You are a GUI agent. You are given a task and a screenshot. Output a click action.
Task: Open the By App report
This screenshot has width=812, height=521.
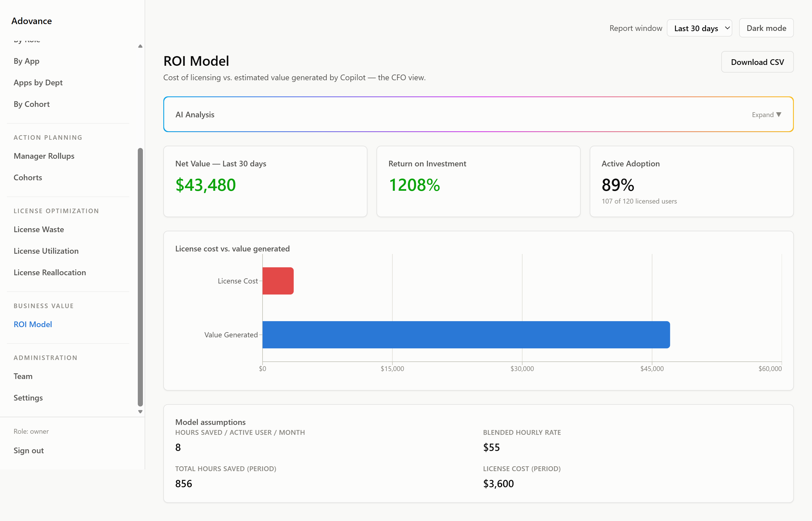(x=26, y=61)
